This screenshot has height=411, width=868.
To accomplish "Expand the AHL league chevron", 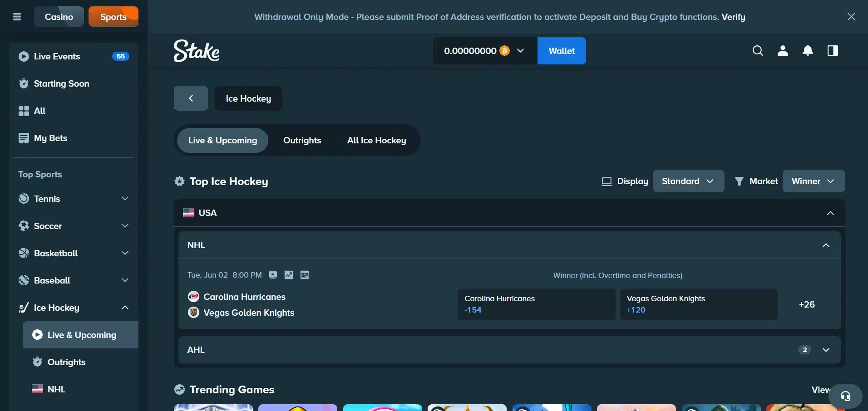I will coord(826,350).
